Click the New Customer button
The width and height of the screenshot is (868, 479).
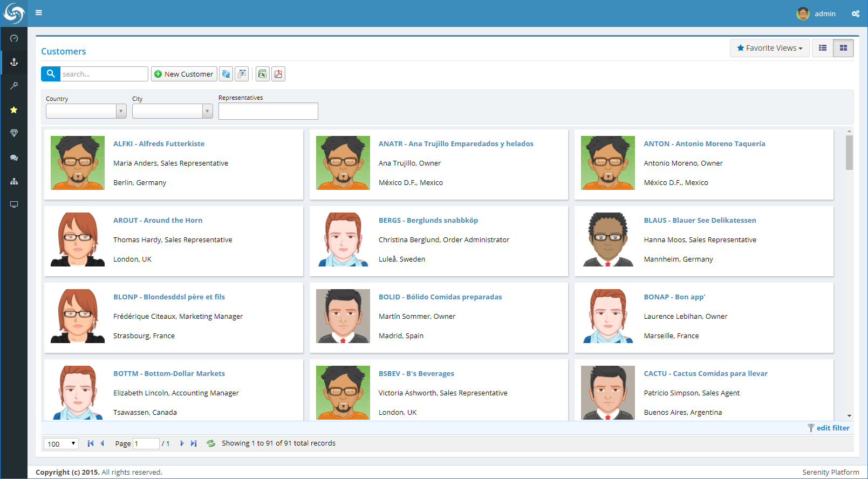click(184, 74)
